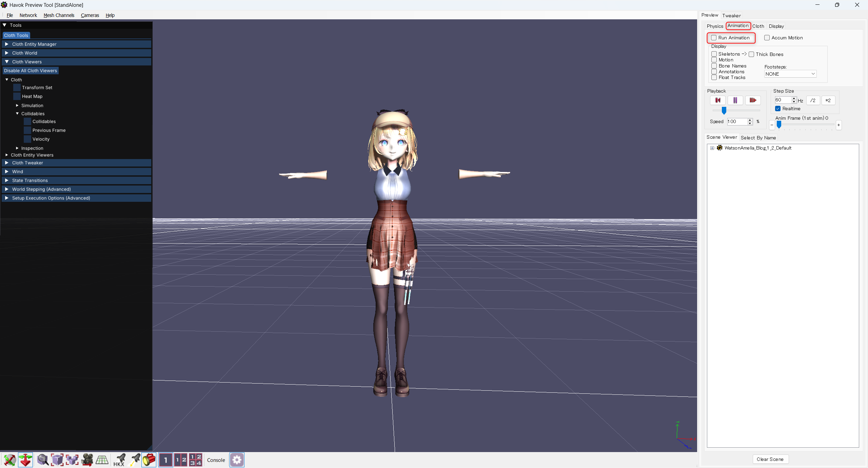This screenshot has width=868, height=468.
Task: Expand the Simulation tree node
Action: pyautogui.click(x=17, y=105)
